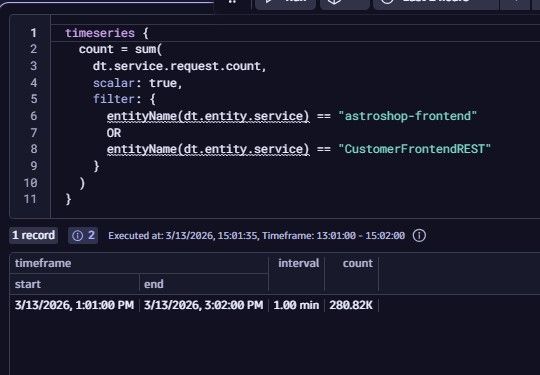
Task: Click the string "CustomerFrontendREST"
Action: pos(414,149)
